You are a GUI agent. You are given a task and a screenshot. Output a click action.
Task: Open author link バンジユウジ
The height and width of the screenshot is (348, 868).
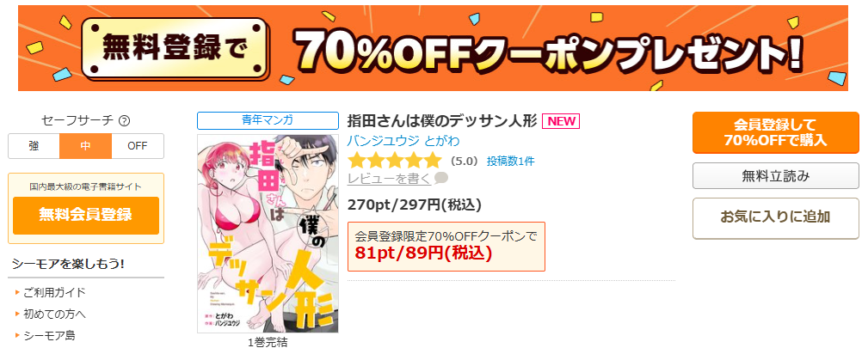[384, 141]
